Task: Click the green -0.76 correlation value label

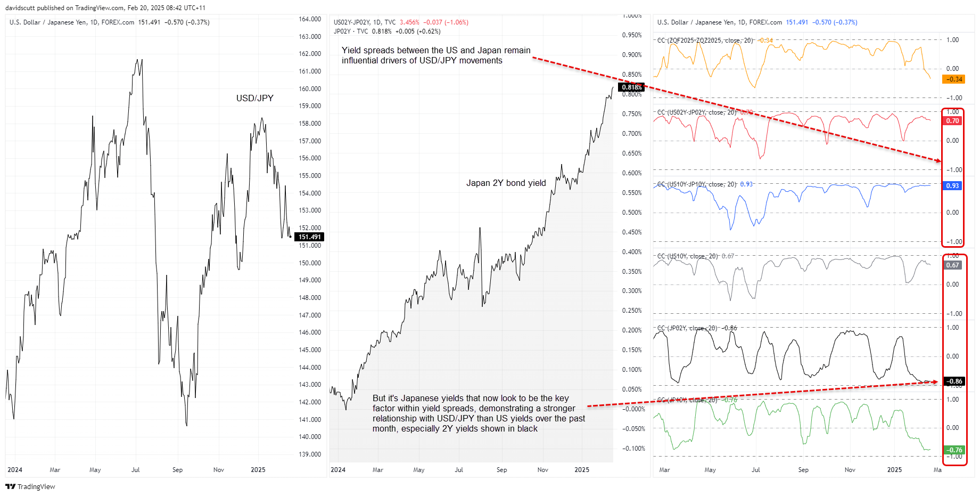Action: pos(953,450)
